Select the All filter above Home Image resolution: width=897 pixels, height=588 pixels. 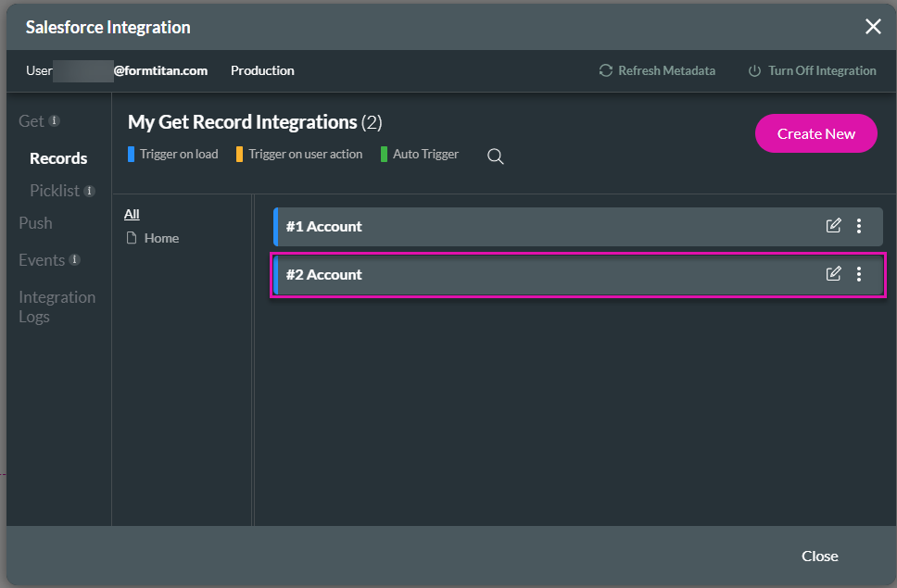131,213
